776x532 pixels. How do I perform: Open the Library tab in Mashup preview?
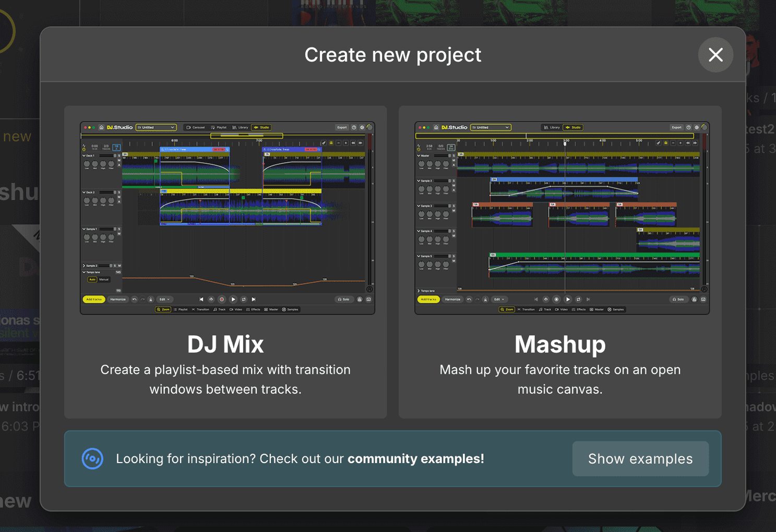(552, 127)
